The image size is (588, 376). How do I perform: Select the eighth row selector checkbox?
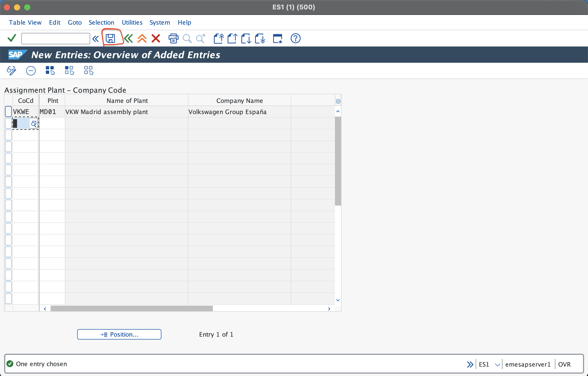coord(8,194)
